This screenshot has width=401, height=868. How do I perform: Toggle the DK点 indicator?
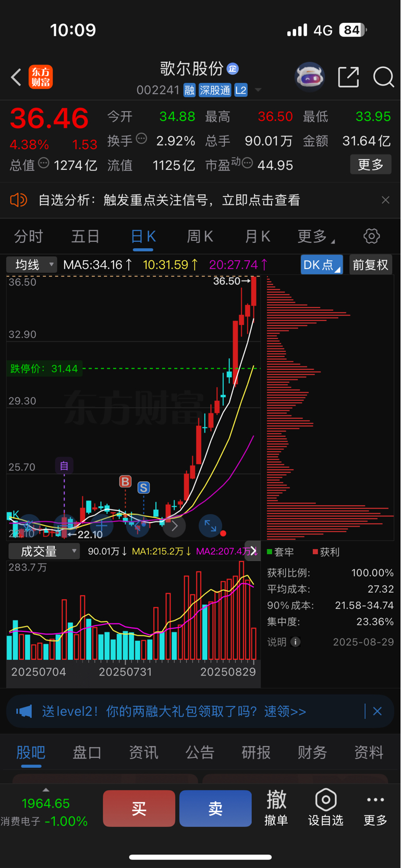[322, 265]
